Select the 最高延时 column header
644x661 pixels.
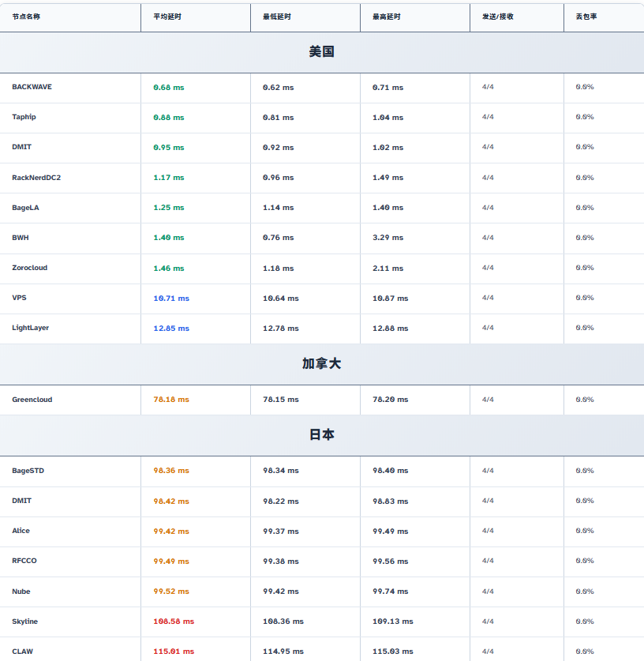(386, 17)
